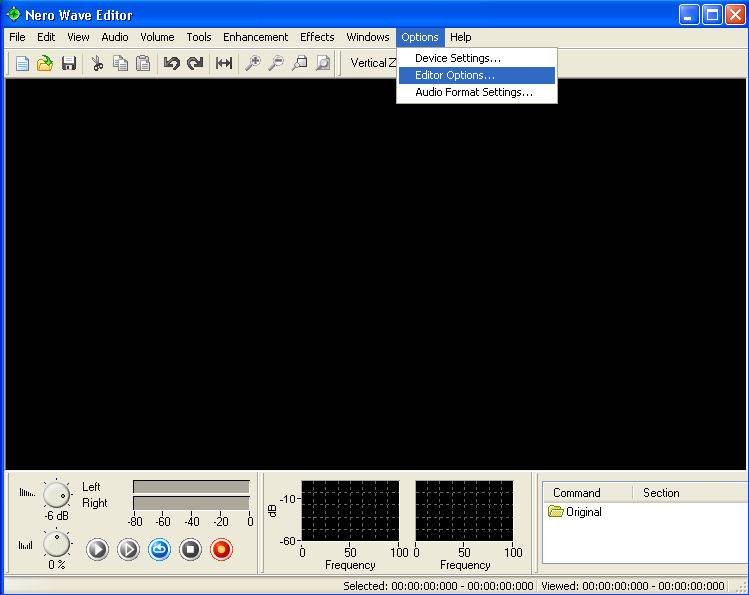Image resolution: width=749 pixels, height=595 pixels.
Task: Click the -6 dB volume knob
Action: (x=57, y=493)
